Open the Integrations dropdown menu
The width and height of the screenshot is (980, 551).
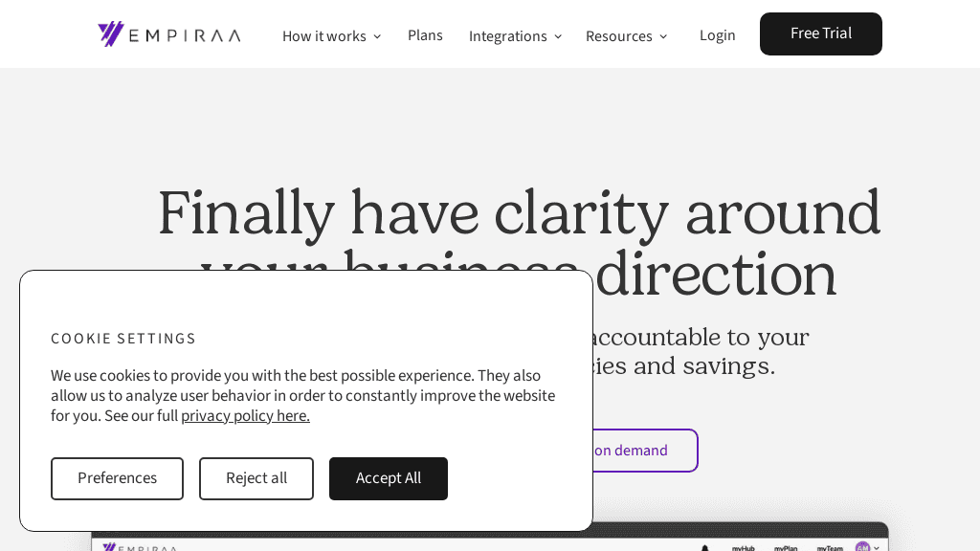click(515, 35)
